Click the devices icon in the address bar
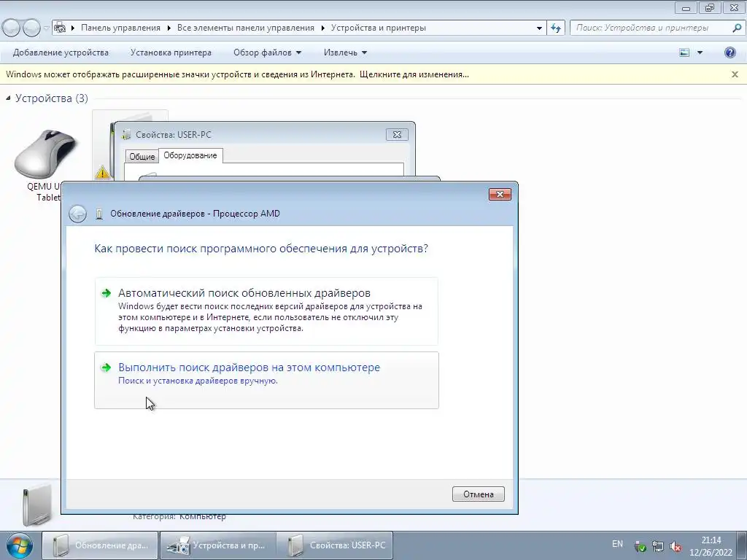The image size is (747, 560). point(60,28)
